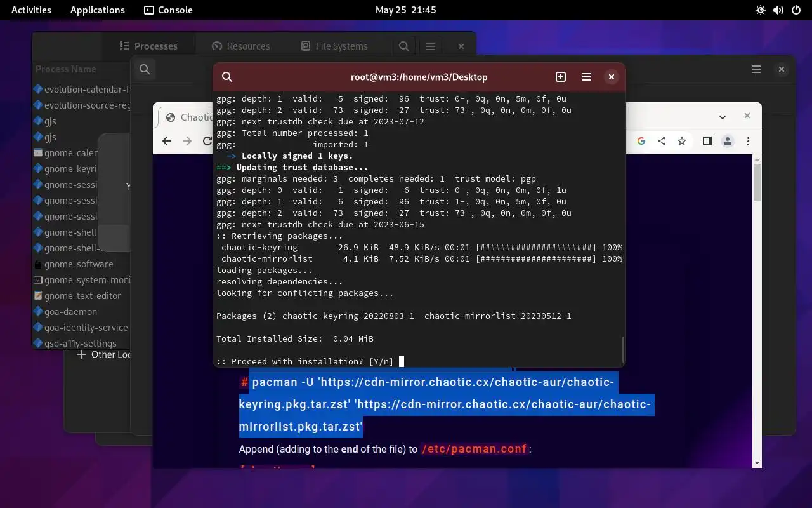Switch to the Resources tab
The height and width of the screenshot is (508, 812).
(x=241, y=46)
